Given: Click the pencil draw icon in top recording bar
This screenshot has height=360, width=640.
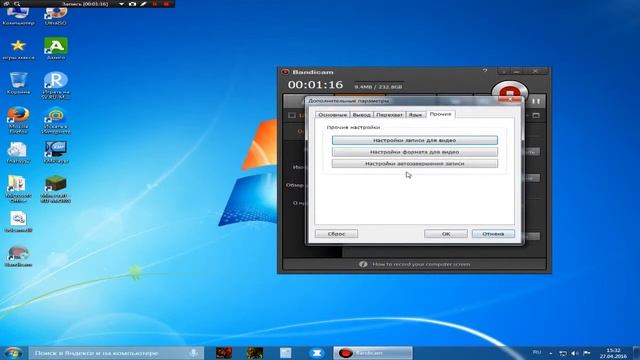Looking at the screenshot, I should pyautogui.click(x=143, y=4).
